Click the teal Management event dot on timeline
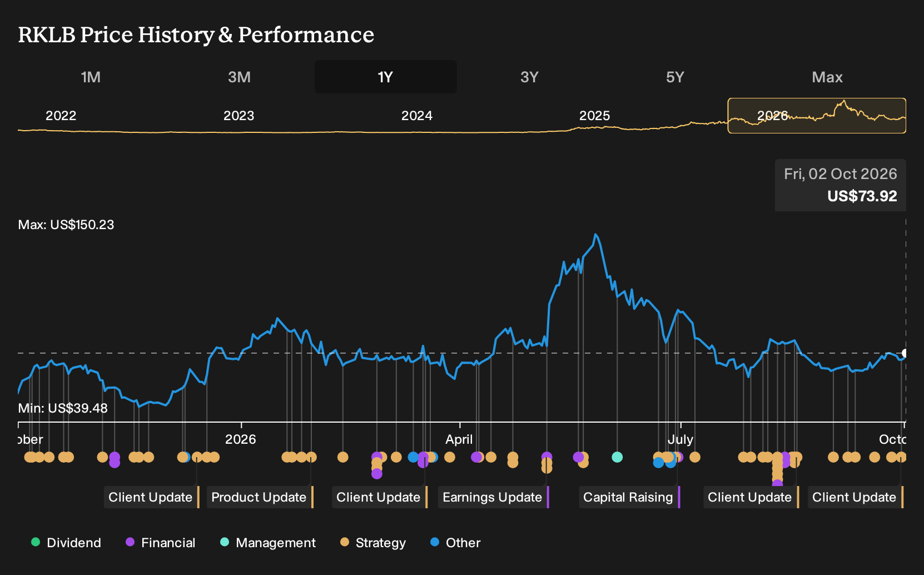Viewport: 924px width, 575px height. [617, 457]
